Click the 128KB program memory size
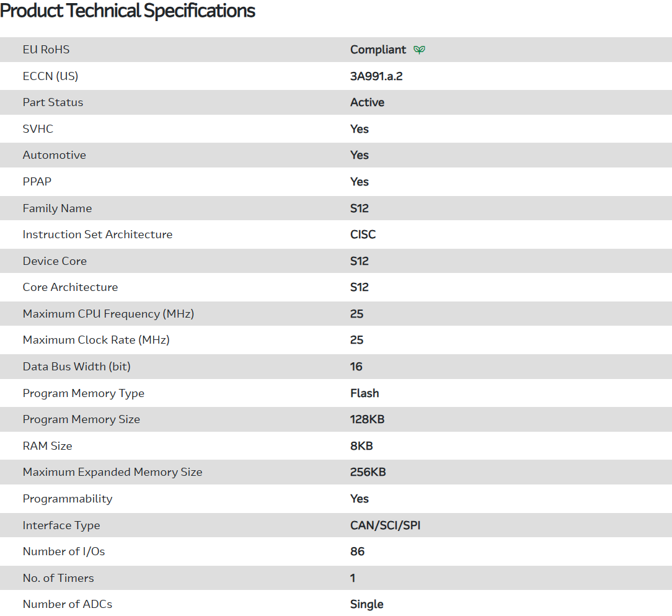Viewport: 672px width, 616px height. click(367, 419)
